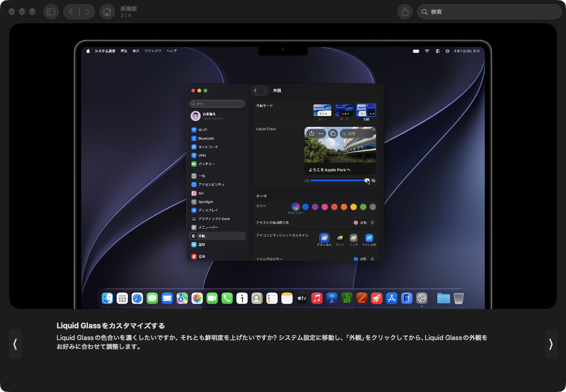Select Bluetooth in the System Settings sidebar
The image size is (566, 392).
pyautogui.click(x=218, y=138)
